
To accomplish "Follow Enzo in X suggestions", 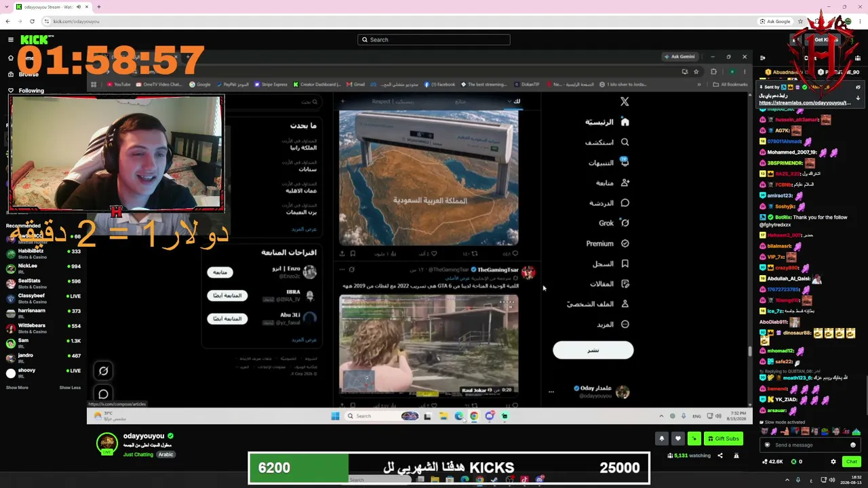I will (x=220, y=272).
